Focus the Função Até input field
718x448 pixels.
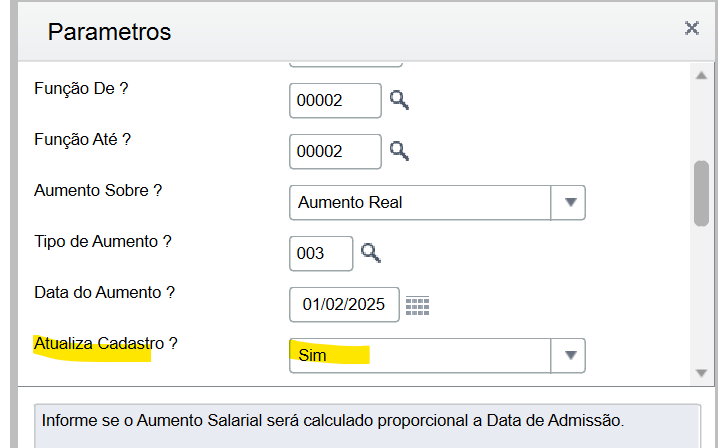click(x=335, y=151)
